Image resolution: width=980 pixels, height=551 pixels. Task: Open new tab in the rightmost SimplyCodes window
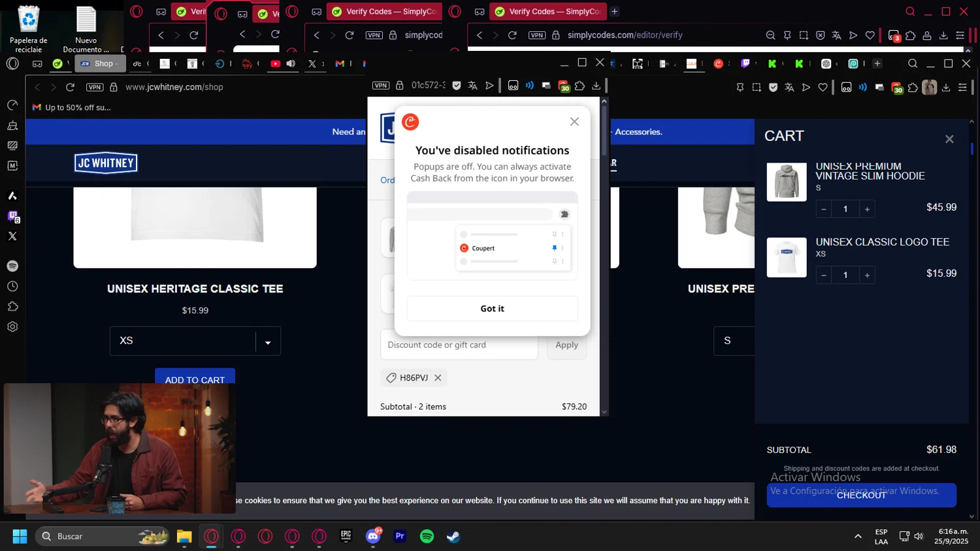click(x=615, y=12)
